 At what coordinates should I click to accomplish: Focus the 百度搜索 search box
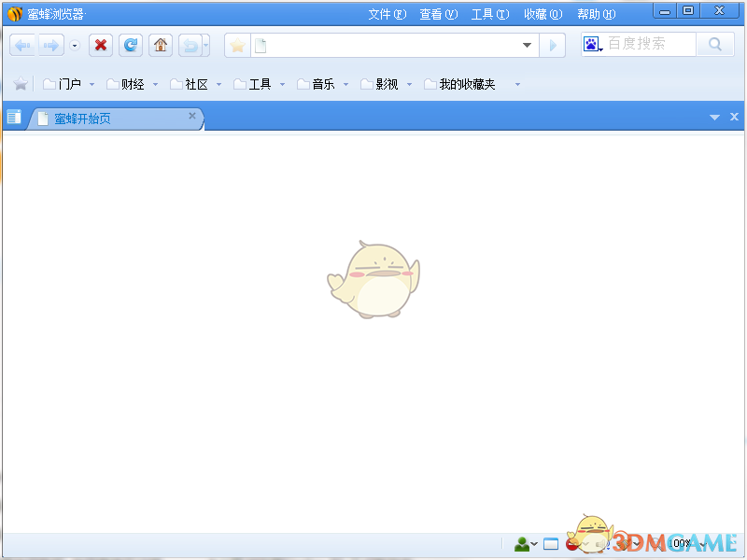650,44
